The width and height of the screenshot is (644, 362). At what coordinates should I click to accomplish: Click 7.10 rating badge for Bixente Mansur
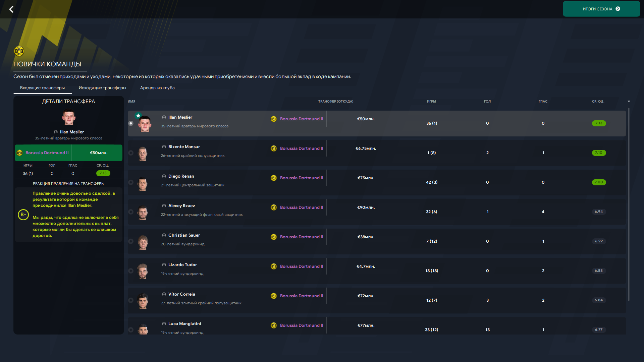[599, 153]
